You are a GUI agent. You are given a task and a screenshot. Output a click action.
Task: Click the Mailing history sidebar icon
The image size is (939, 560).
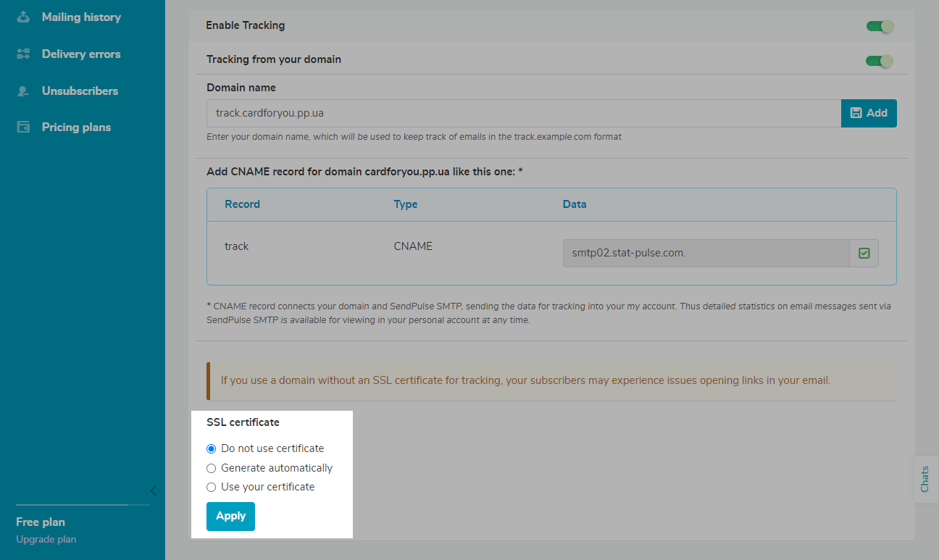coord(24,17)
